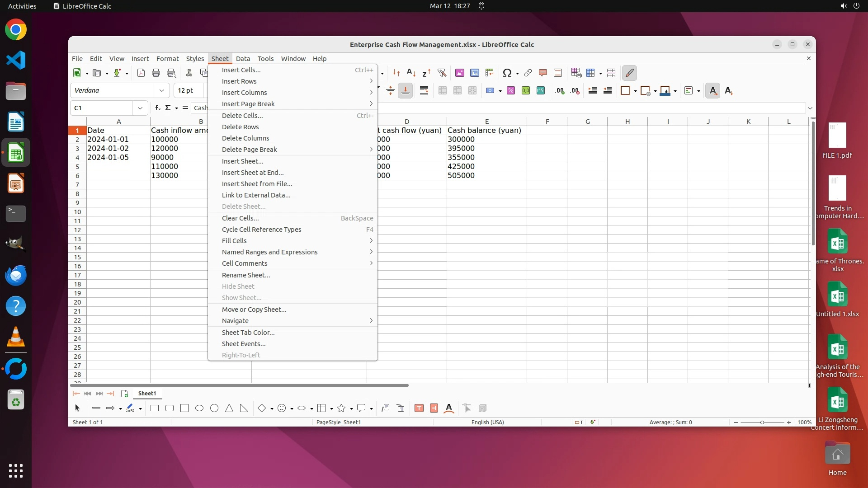The image size is (868, 488).
Task: Open the font name Verdana dropdown
Action: [x=162, y=90]
